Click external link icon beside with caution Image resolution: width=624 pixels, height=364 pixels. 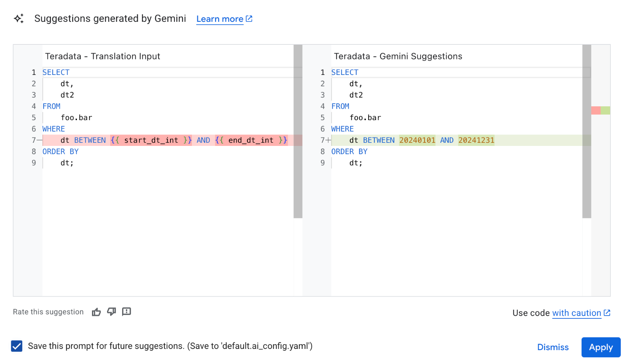[x=607, y=313]
